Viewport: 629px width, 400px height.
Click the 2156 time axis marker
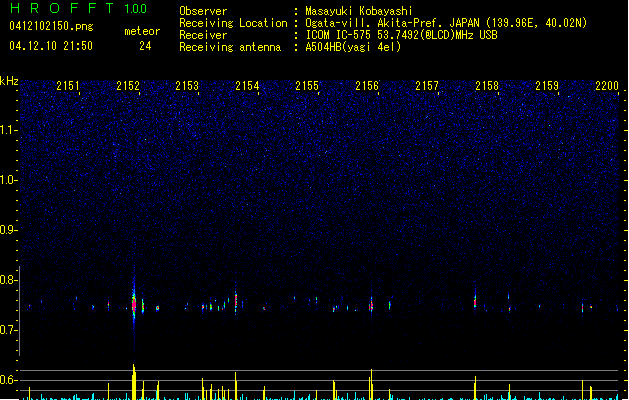pyautogui.click(x=367, y=86)
